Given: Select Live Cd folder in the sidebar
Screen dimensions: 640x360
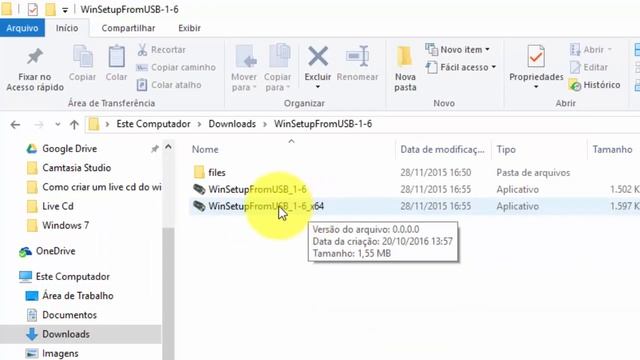Looking at the screenshot, I should 58,206.
